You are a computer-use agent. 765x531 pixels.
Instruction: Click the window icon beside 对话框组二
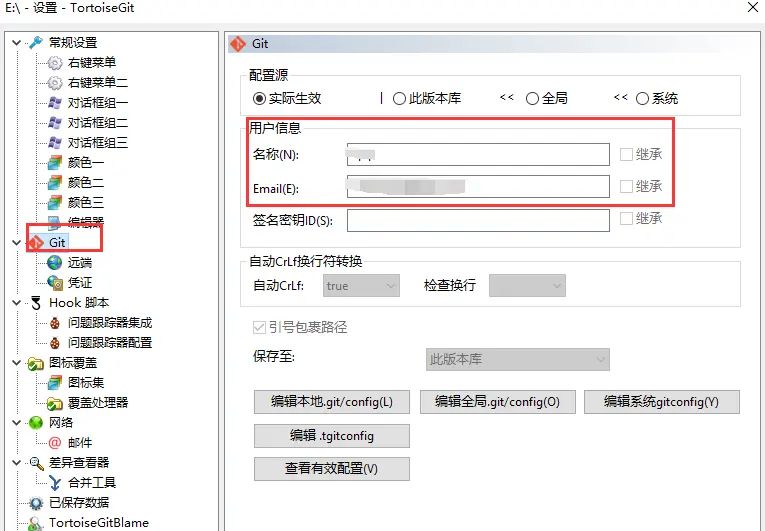pyautogui.click(x=55, y=123)
